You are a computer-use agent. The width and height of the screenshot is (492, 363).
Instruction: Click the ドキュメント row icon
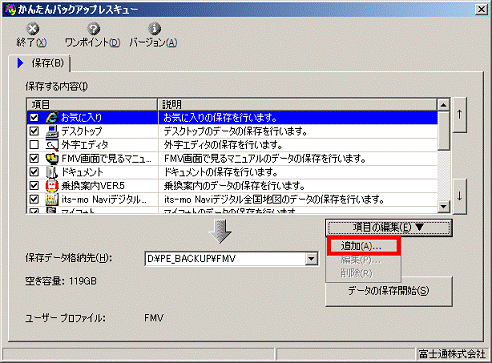[52, 172]
